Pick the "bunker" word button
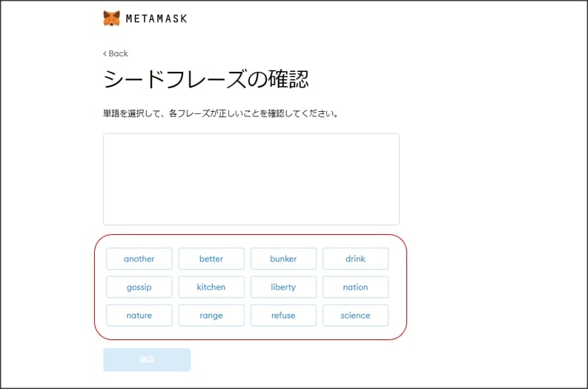 (283, 259)
